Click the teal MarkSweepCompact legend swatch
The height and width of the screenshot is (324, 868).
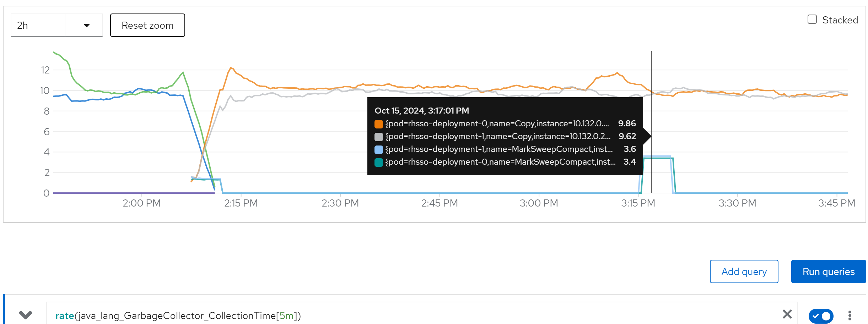pos(378,162)
